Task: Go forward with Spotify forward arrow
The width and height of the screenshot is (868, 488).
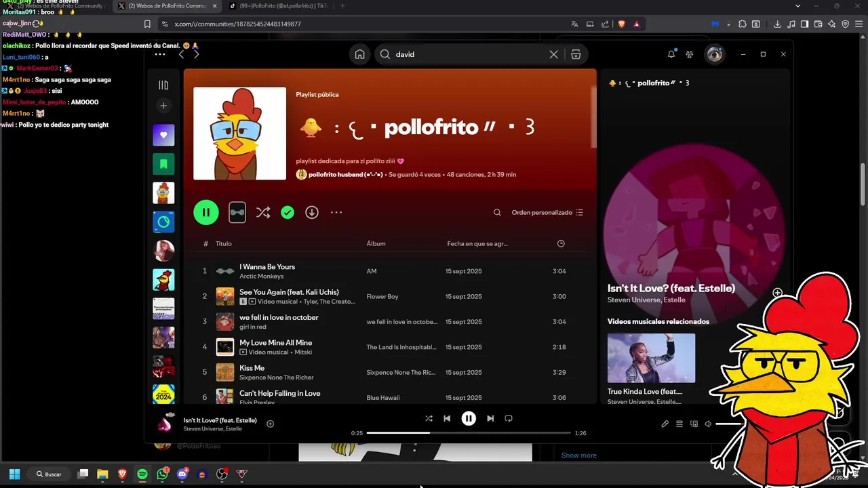Action: point(197,54)
